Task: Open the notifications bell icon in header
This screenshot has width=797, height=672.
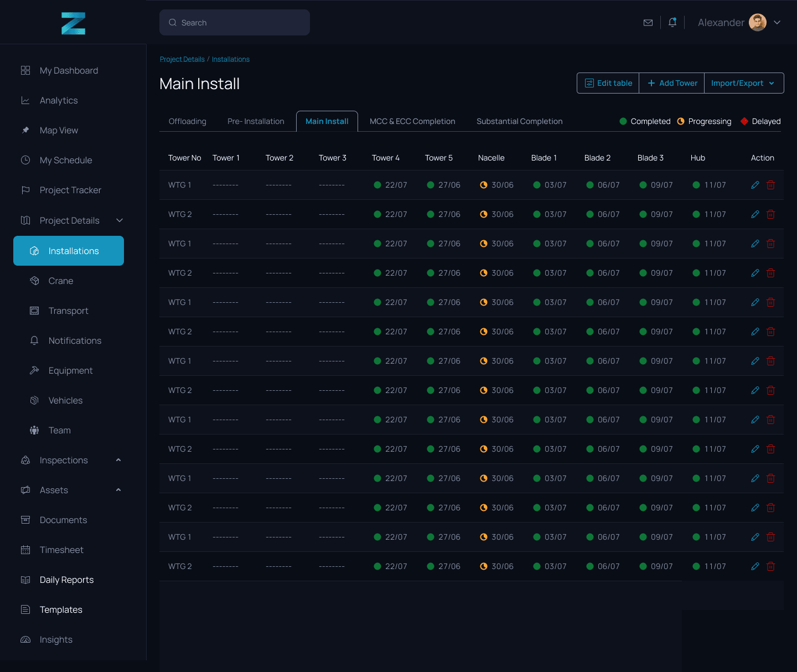Action: 672,22
